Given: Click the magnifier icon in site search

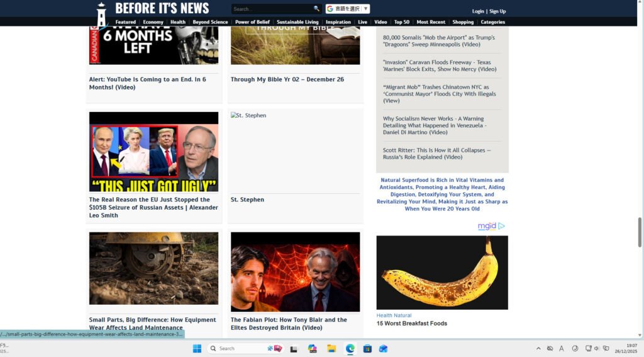Looking at the screenshot, I should 316,9.
